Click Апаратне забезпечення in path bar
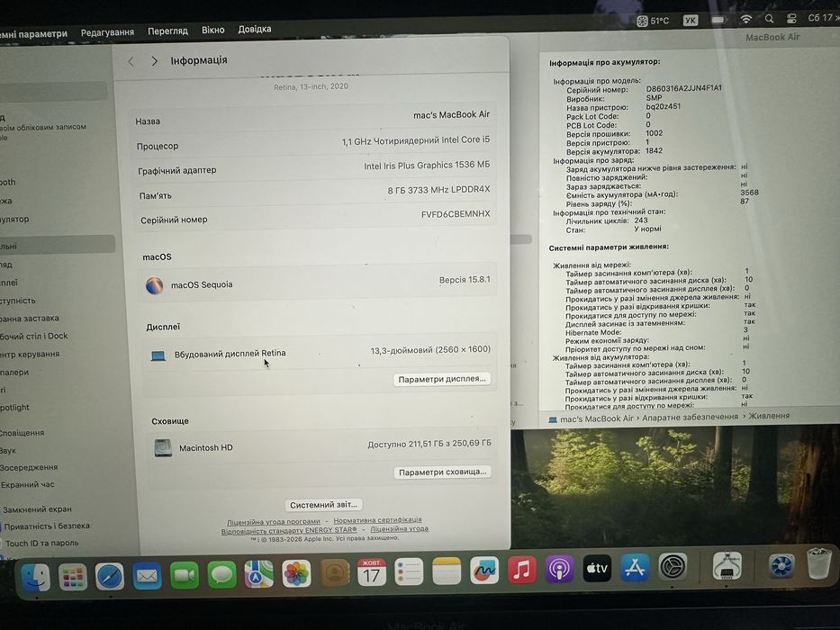This screenshot has height=630, width=840. [690, 417]
